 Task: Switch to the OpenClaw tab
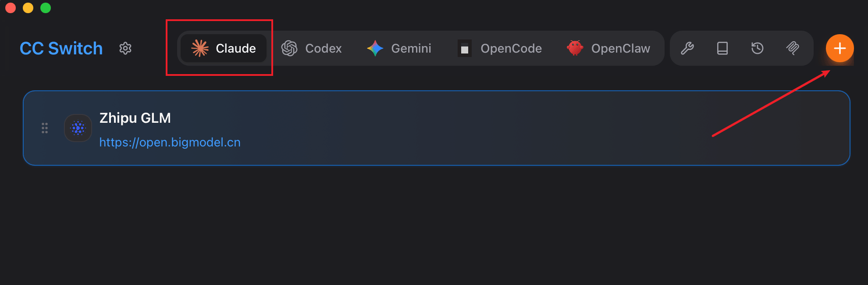(609, 48)
